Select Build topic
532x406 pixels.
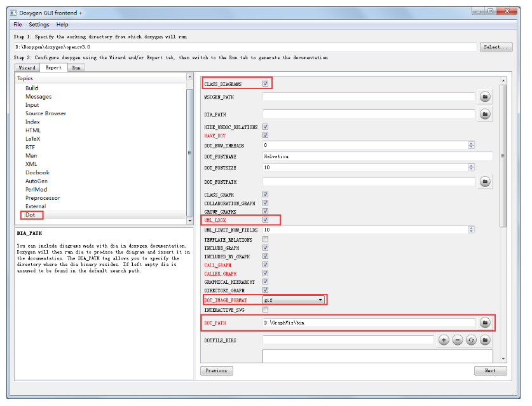[32, 88]
